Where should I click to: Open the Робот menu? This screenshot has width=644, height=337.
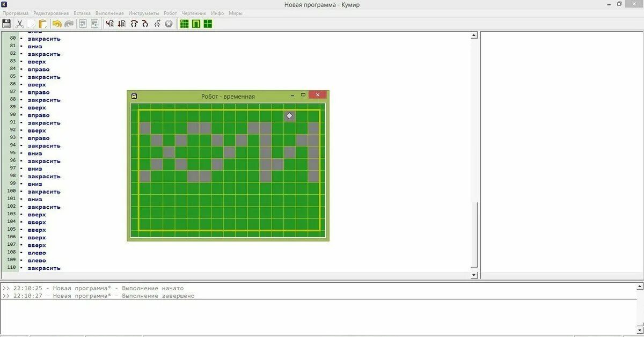pyautogui.click(x=170, y=13)
